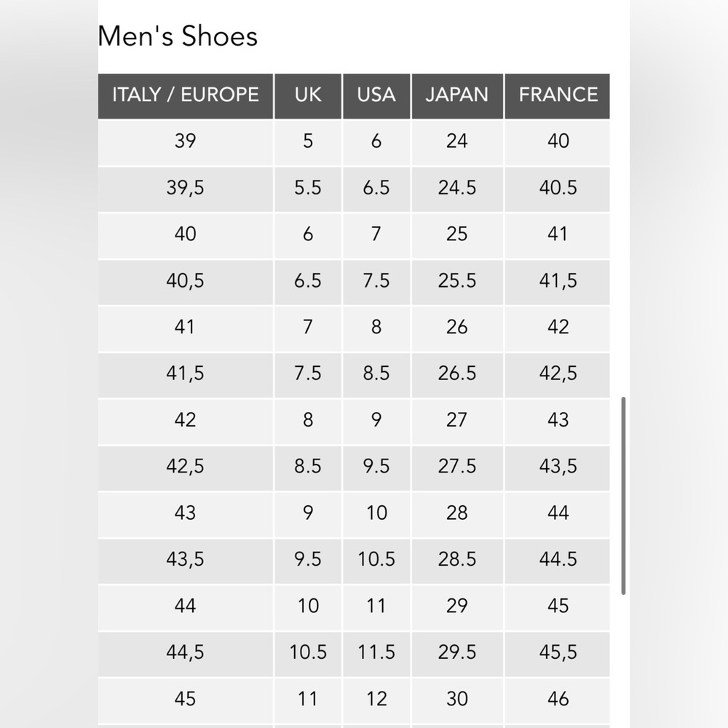Image resolution: width=728 pixels, height=728 pixels.
Task: Click the Italy / Europe 43,5 cell
Action: pyautogui.click(x=186, y=559)
